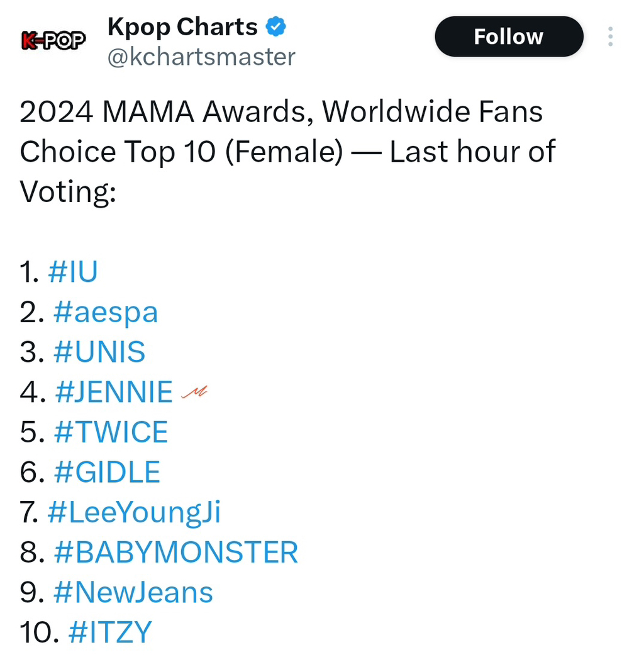Select the #ITZY hashtag link
Viewport: 644px width, 657px height.
[109, 632]
